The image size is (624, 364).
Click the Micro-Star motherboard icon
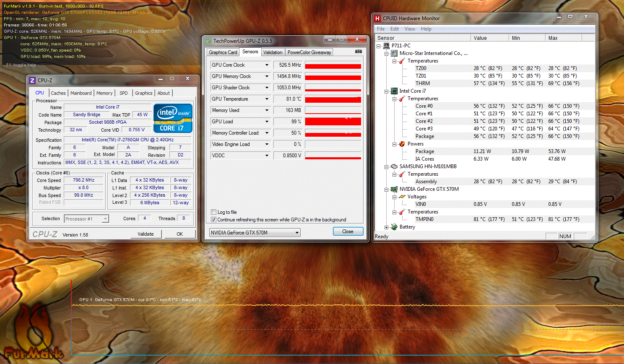tap(394, 53)
